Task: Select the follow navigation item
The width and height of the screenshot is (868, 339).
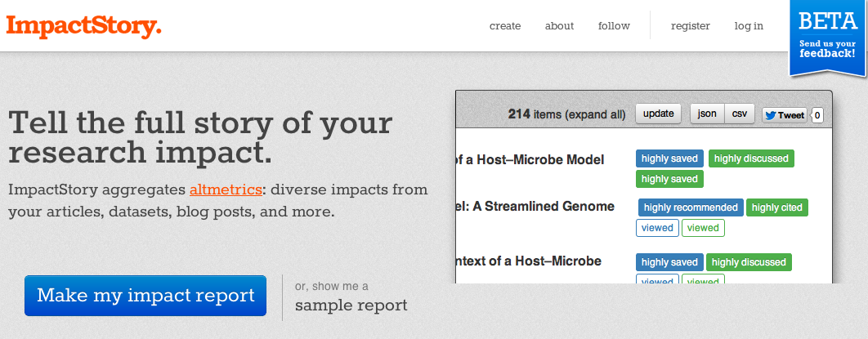Action: pos(614,25)
